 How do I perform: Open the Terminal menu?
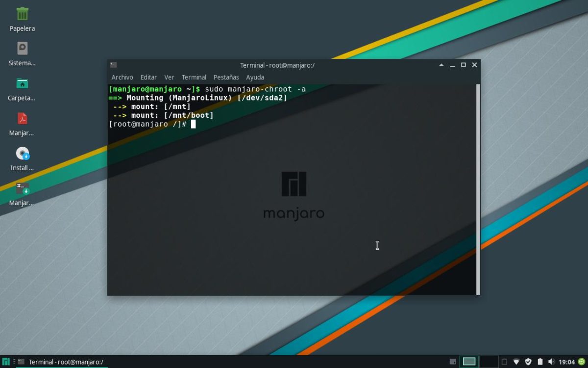pos(194,77)
